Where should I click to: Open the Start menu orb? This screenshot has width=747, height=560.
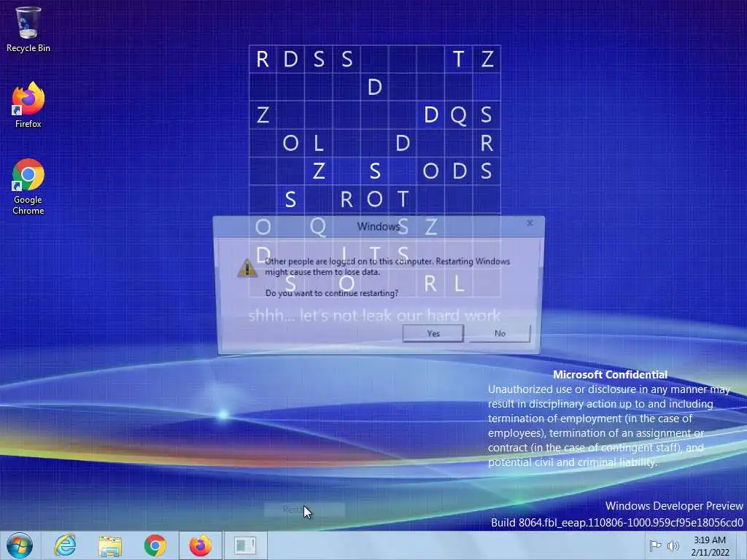coord(20,545)
